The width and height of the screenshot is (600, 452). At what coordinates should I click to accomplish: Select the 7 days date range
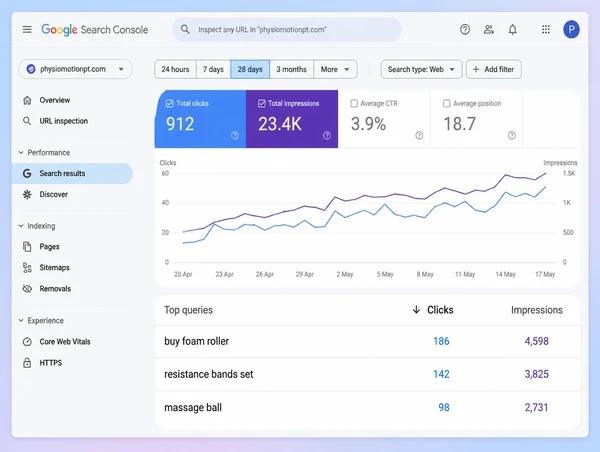pyautogui.click(x=213, y=69)
